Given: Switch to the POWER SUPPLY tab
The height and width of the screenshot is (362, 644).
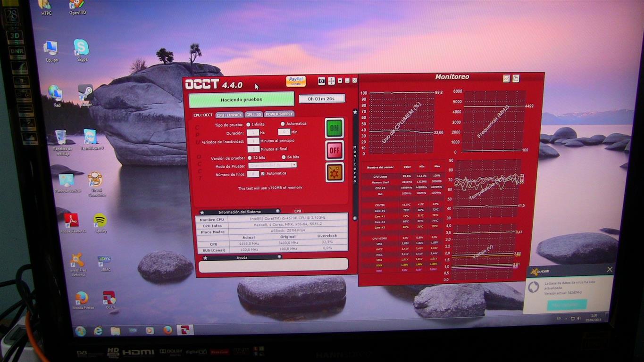Looking at the screenshot, I should (279, 114).
